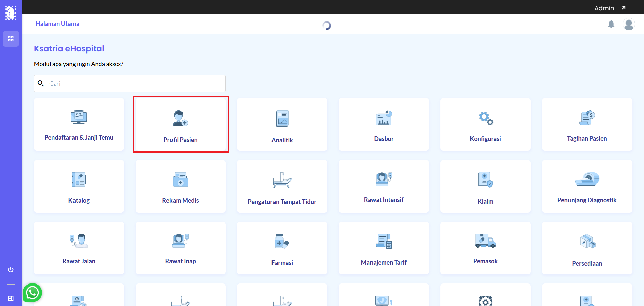
Task: Launch the Farmasi pharmacy module
Action: pos(282,248)
